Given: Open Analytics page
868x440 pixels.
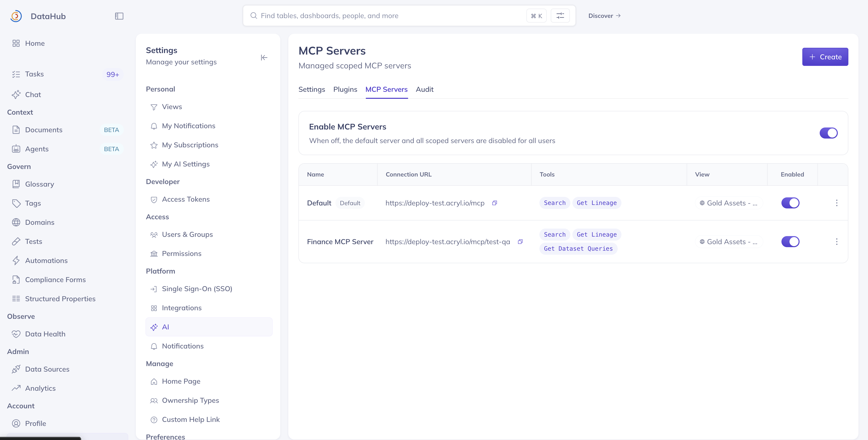Looking at the screenshot, I should coord(67,388).
